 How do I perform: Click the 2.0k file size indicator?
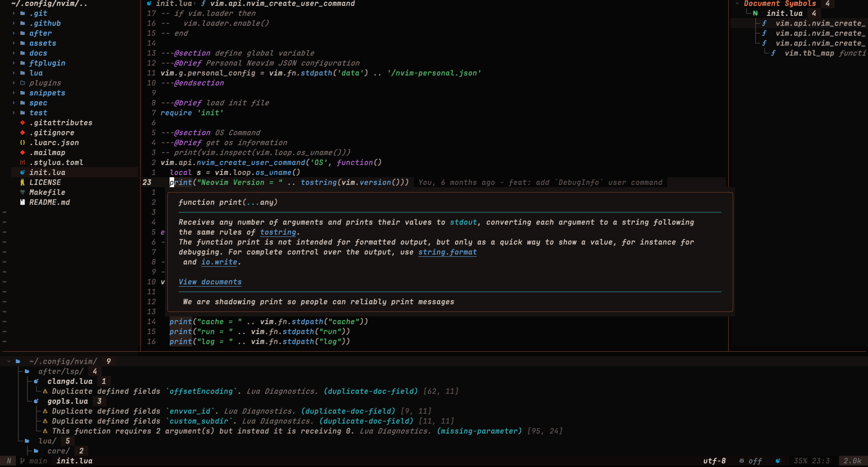point(853,461)
